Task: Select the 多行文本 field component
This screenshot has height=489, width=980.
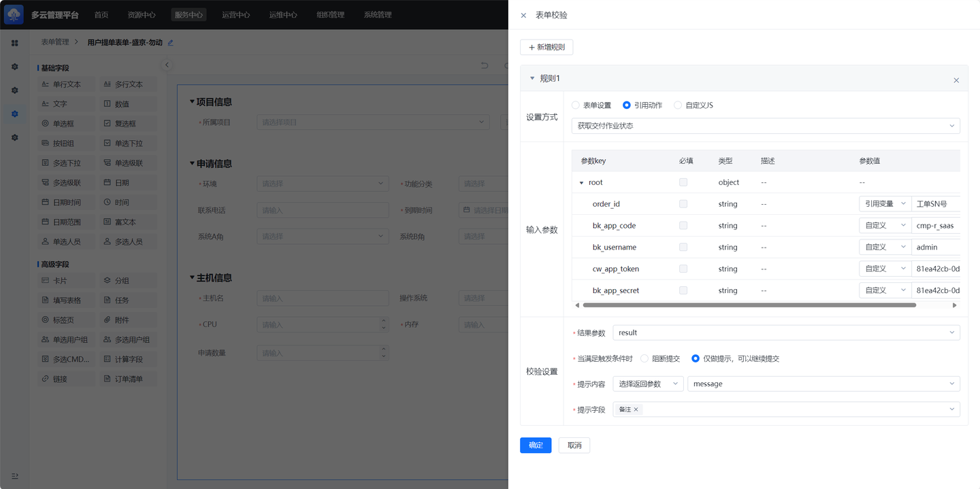Action: (128, 84)
